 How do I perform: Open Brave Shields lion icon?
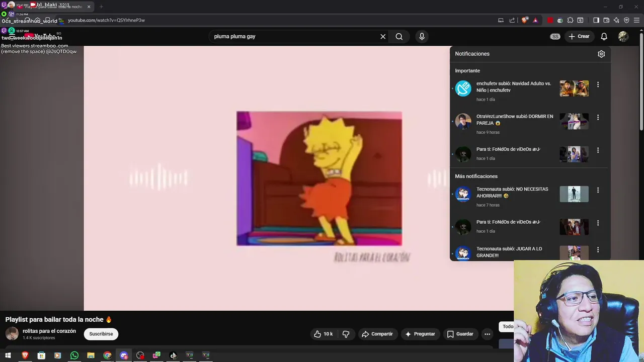(525, 20)
